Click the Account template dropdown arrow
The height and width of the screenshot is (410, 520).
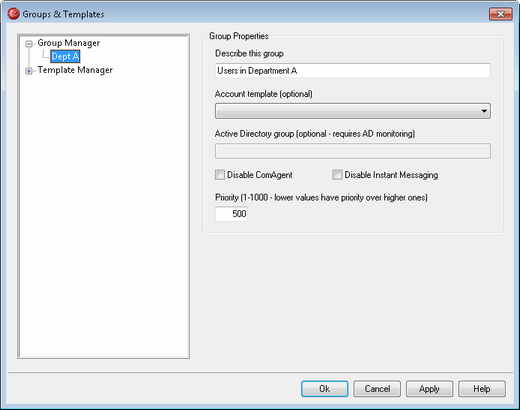(484, 111)
